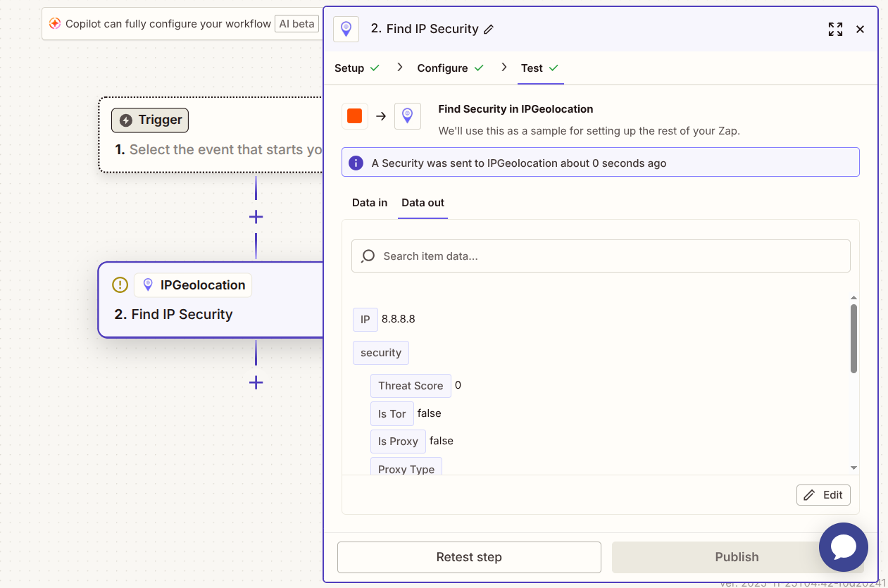Click the warning icon on IPGeolocation step
This screenshot has width=888, height=588.
[x=120, y=285]
